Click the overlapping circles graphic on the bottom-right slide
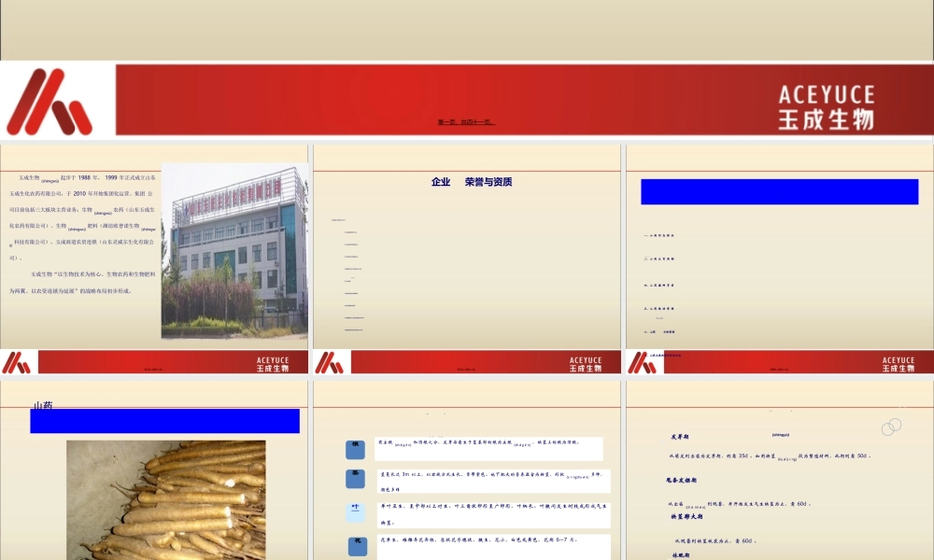 891,426
